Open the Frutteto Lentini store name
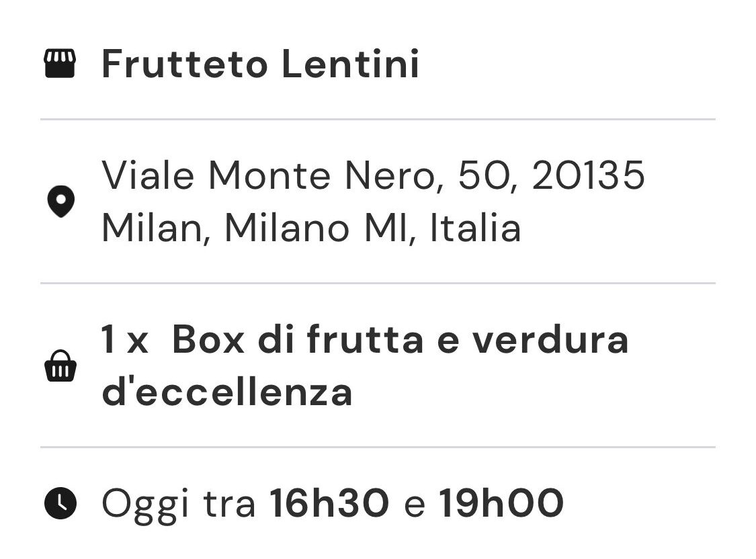The image size is (756, 559). [x=260, y=64]
